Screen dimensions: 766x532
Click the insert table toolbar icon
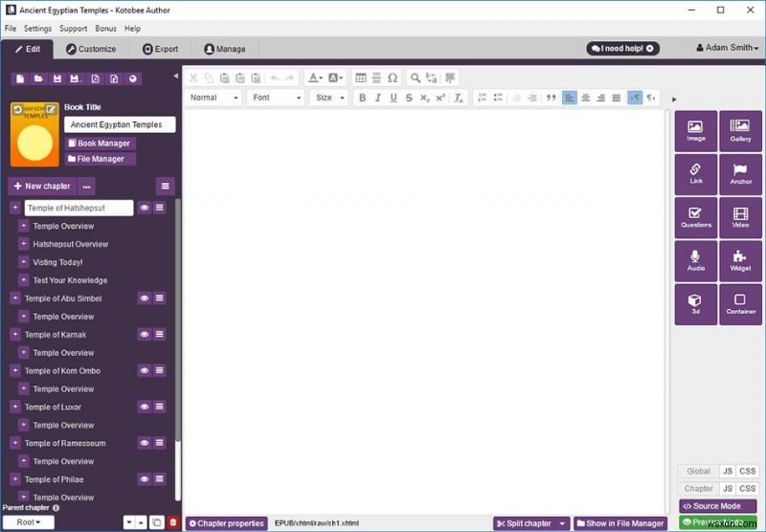point(361,78)
